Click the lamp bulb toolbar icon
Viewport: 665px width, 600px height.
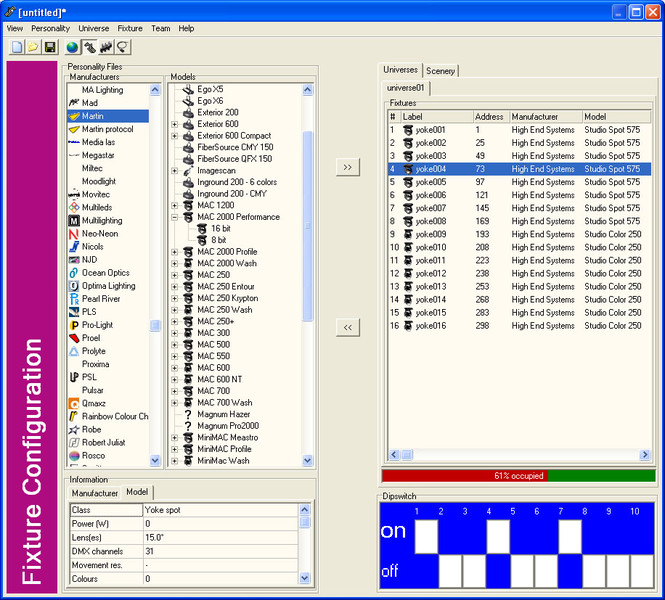123,47
